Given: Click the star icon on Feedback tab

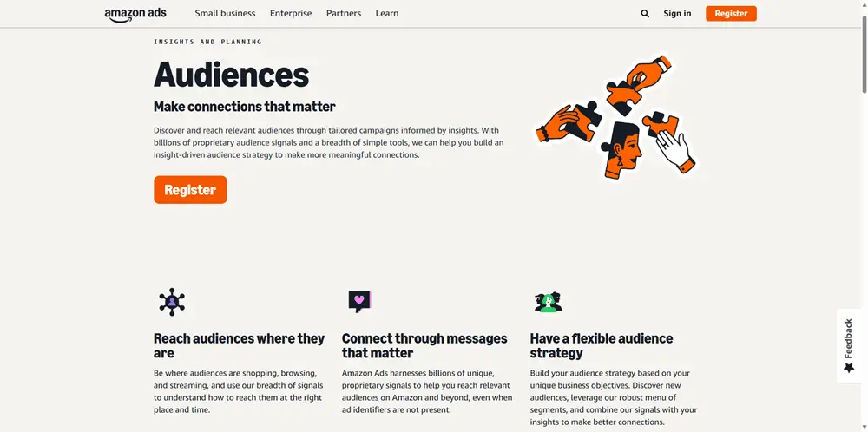Looking at the screenshot, I should [849, 368].
